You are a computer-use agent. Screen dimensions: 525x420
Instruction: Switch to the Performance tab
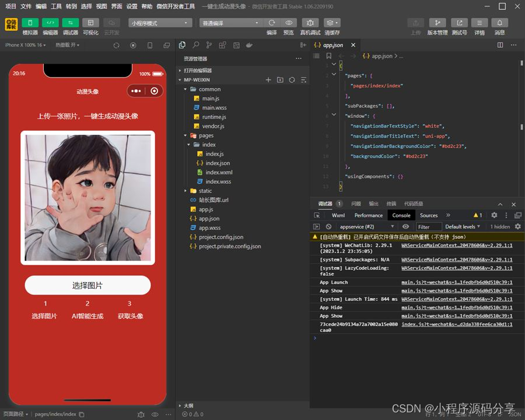click(x=368, y=215)
